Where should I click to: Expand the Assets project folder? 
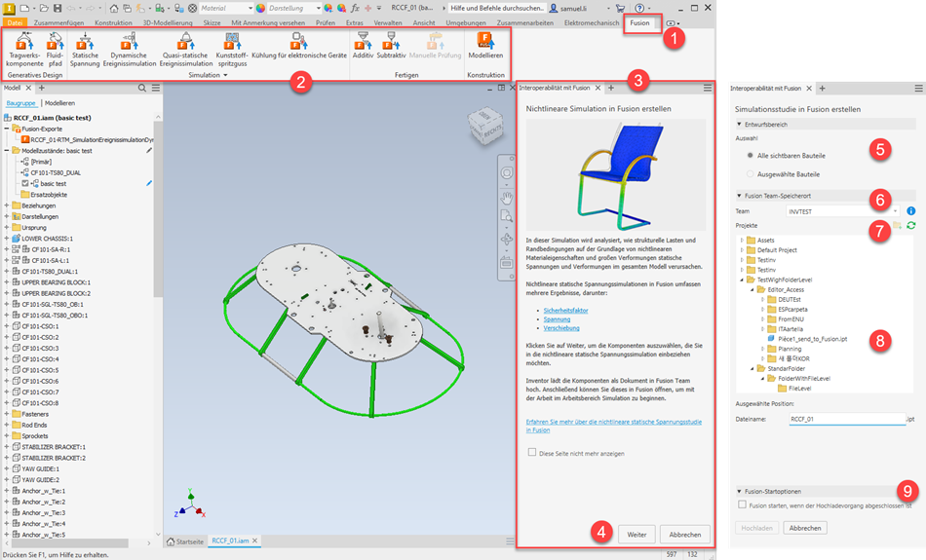742,241
